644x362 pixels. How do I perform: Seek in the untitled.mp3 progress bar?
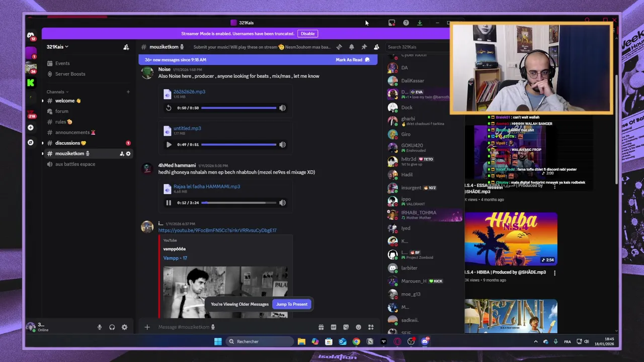238,145
